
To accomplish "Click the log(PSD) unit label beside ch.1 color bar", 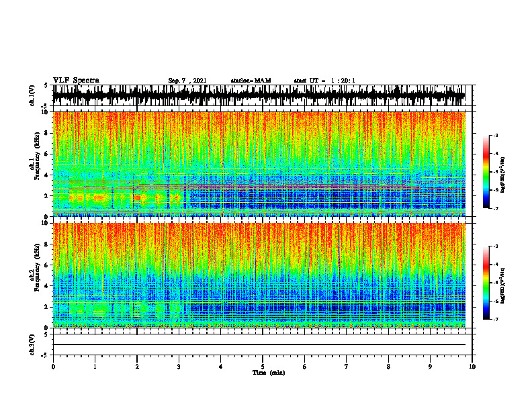I will coord(503,175).
